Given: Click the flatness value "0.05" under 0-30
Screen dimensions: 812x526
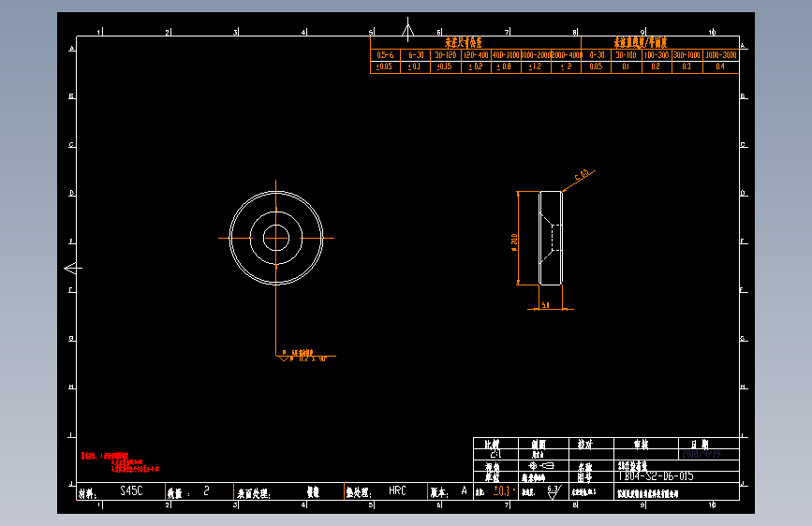Looking at the screenshot, I should 596,66.
